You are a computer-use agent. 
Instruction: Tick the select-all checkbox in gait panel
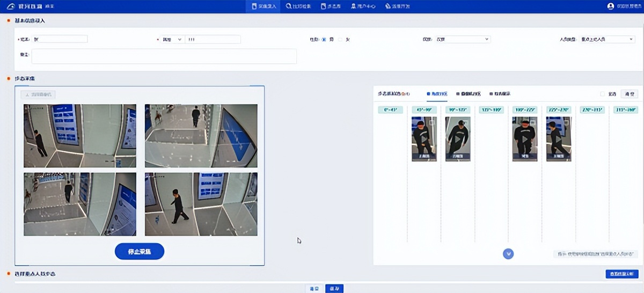602,93
